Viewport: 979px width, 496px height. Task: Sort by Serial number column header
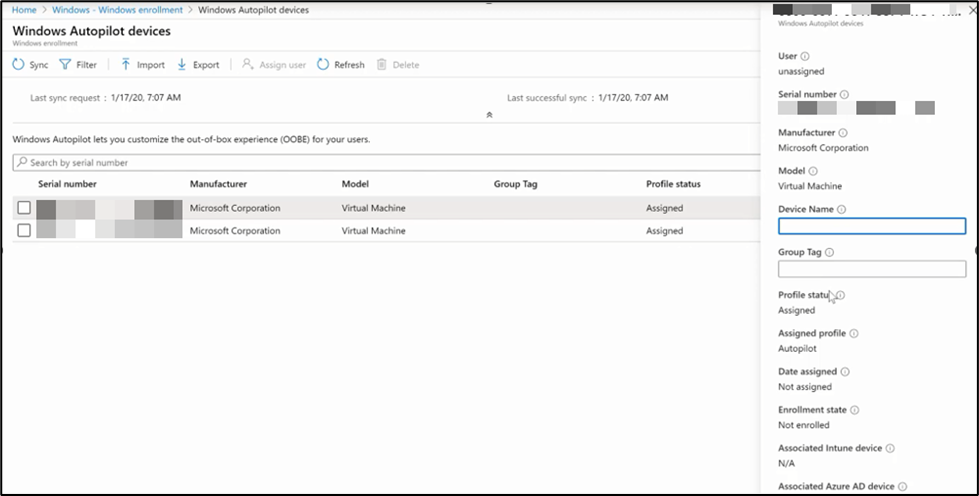click(x=67, y=184)
